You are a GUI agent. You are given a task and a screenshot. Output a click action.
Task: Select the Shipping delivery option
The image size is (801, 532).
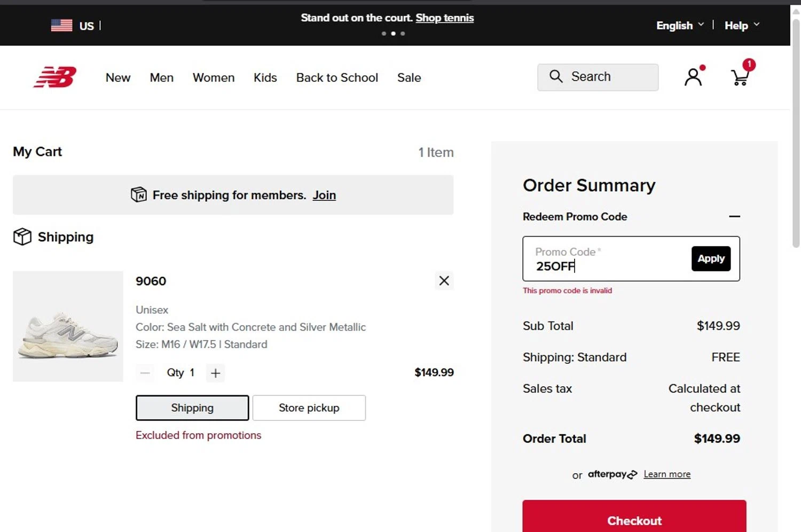192,408
